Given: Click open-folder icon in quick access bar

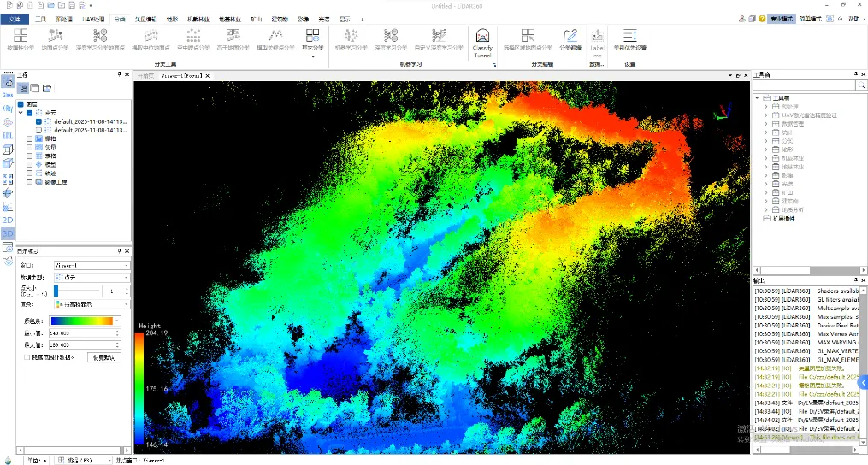Looking at the screenshot, I should [x=50, y=5].
